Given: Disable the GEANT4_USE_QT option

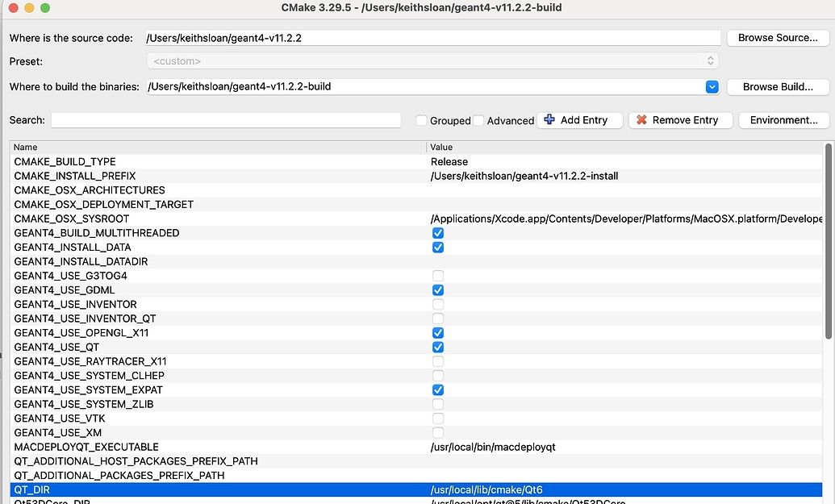Looking at the screenshot, I should pos(438,347).
